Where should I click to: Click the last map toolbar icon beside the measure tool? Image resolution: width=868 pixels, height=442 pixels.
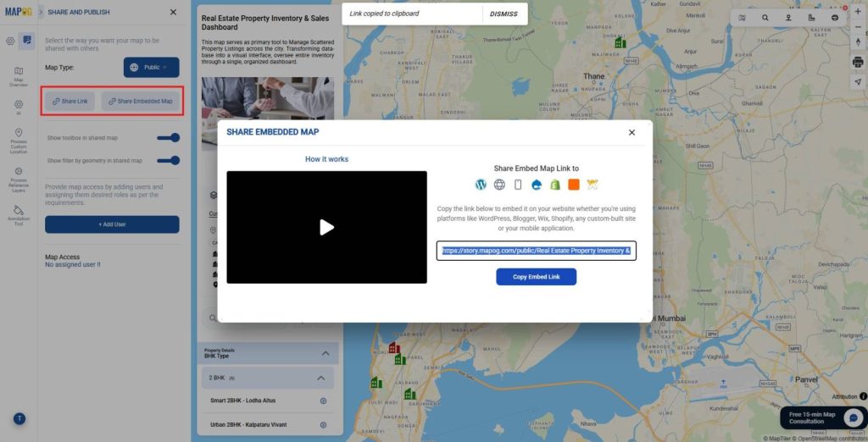[x=835, y=18]
